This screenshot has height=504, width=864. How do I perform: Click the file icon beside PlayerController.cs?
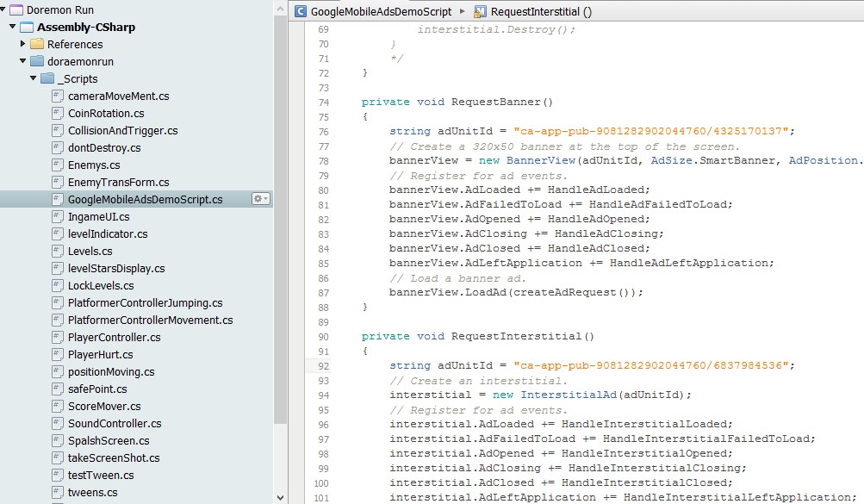58,337
